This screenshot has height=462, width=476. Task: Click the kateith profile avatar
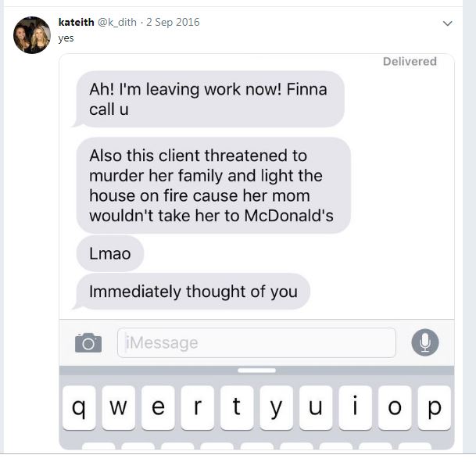click(32, 35)
